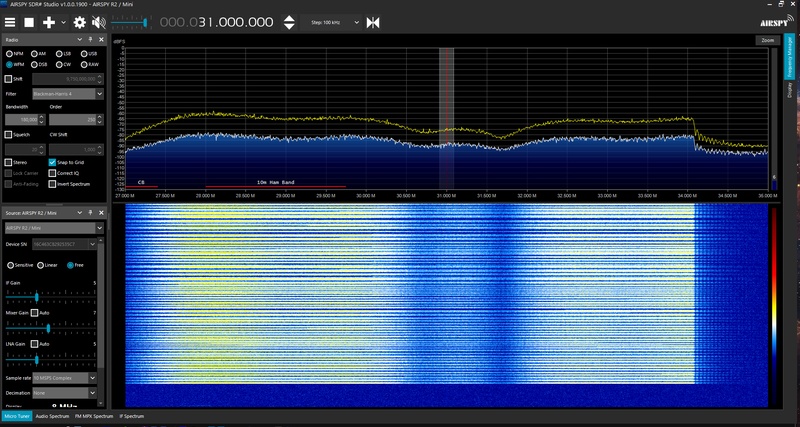Open the Frequency Manager side tab
Viewport: 800px width, 427px height.
tap(789, 56)
